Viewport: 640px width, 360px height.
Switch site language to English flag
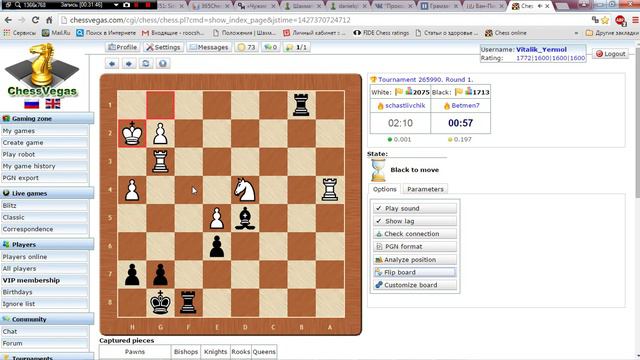click(53, 104)
